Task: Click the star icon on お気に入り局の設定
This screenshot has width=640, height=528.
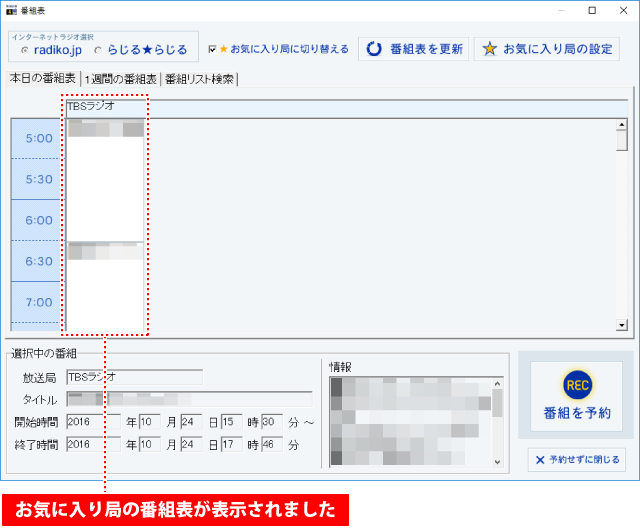Action: [x=489, y=49]
